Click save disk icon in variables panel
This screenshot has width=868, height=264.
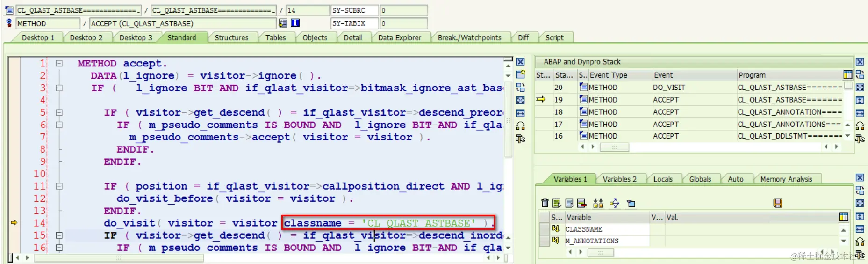778,203
